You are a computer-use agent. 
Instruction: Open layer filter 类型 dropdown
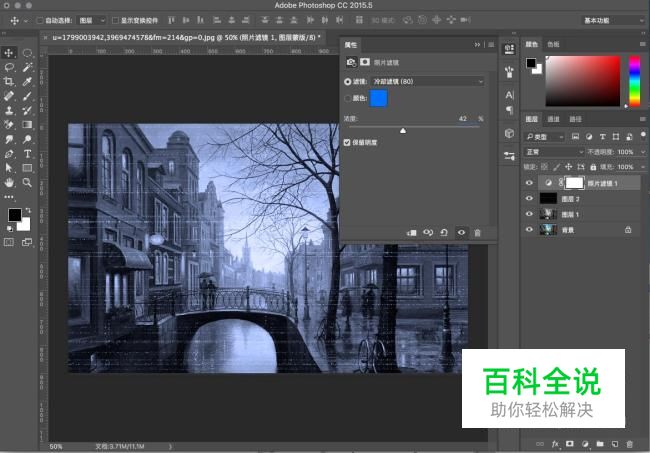point(544,136)
